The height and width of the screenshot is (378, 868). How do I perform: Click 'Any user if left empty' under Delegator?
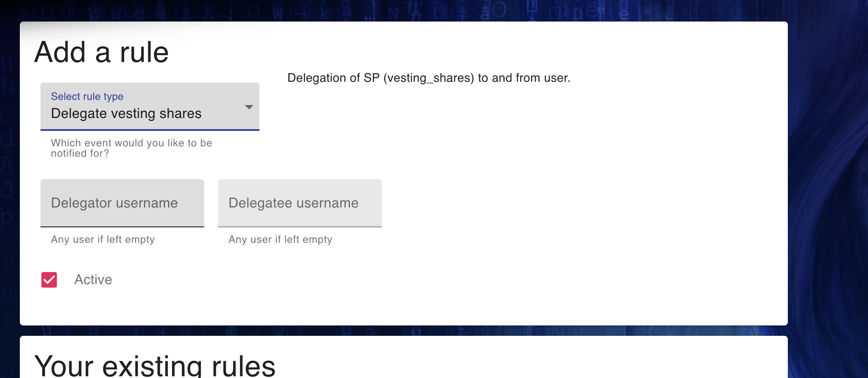click(x=103, y=239)
